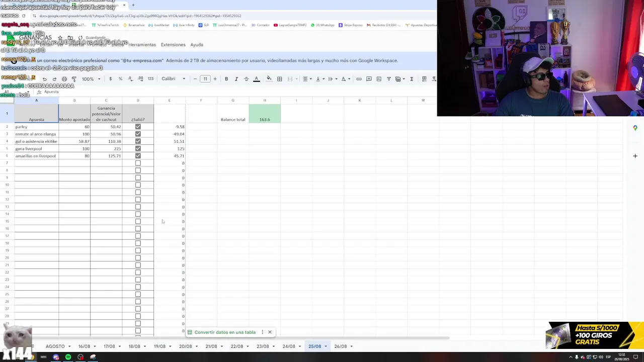Open text color picker
The height and width of the screenshot is (362, 644).
(256, 79)
